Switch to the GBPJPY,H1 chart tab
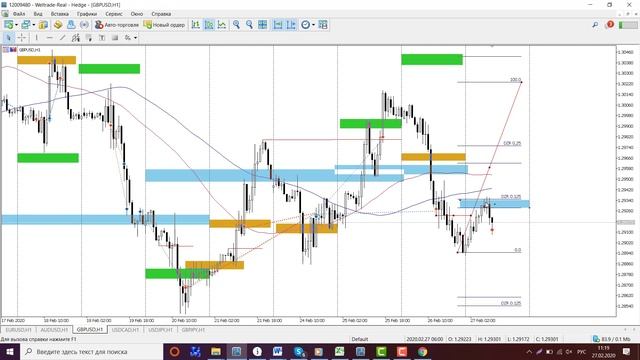The width and height of the screenshot is (640, 360). [193, 329]
